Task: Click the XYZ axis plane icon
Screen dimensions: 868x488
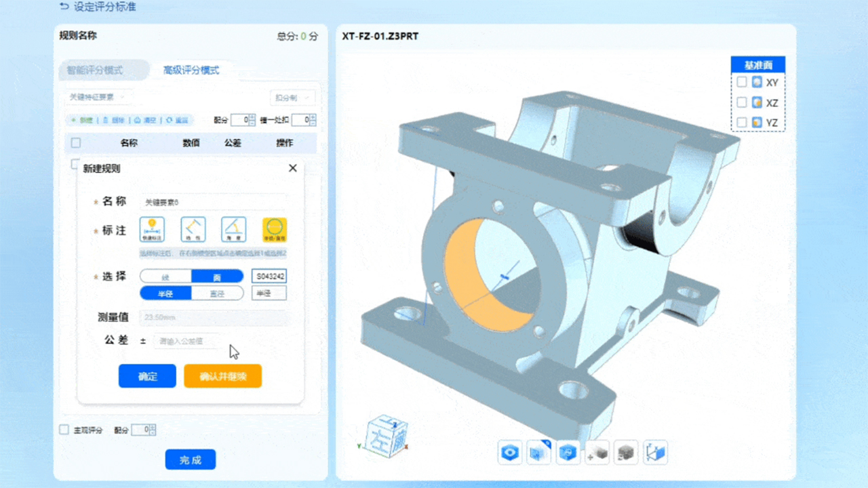Action: click(656, 452)
